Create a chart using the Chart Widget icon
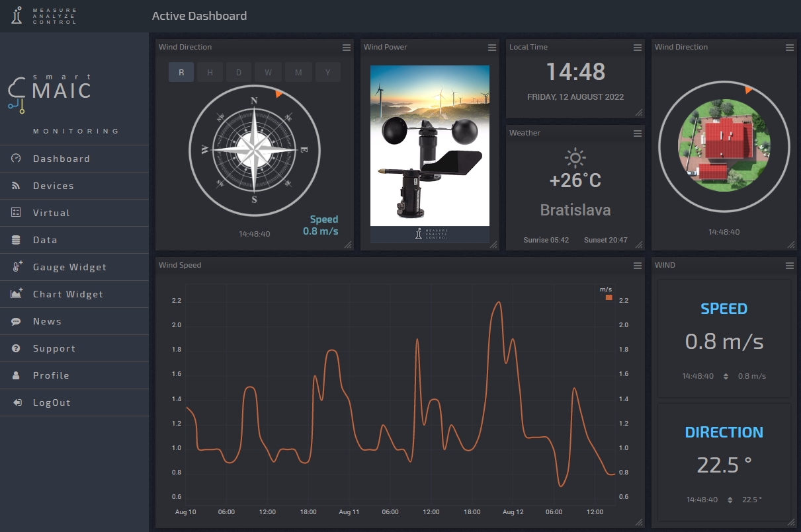 coord(18,294)
